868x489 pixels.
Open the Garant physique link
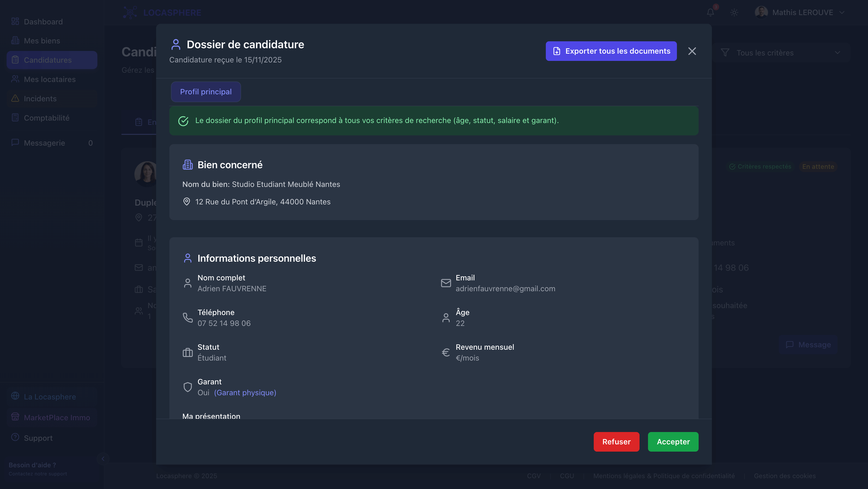[245, 393]
